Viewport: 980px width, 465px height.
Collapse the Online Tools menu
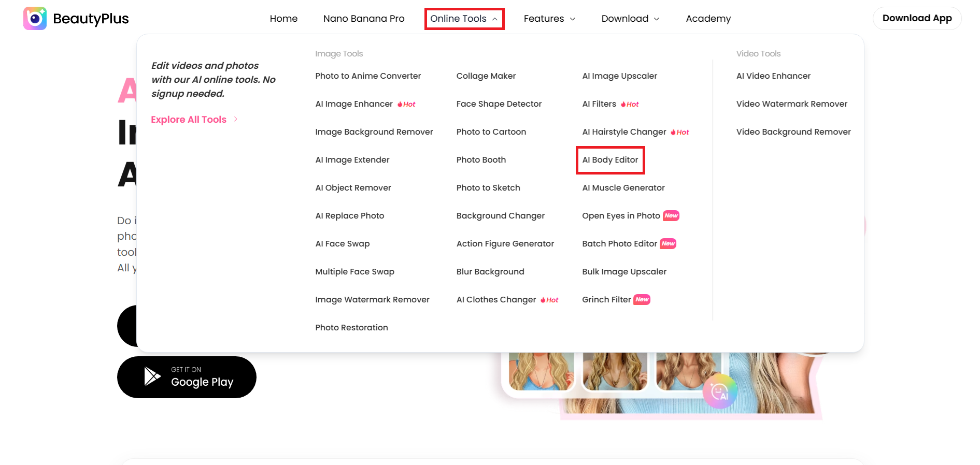click(464, 19)
